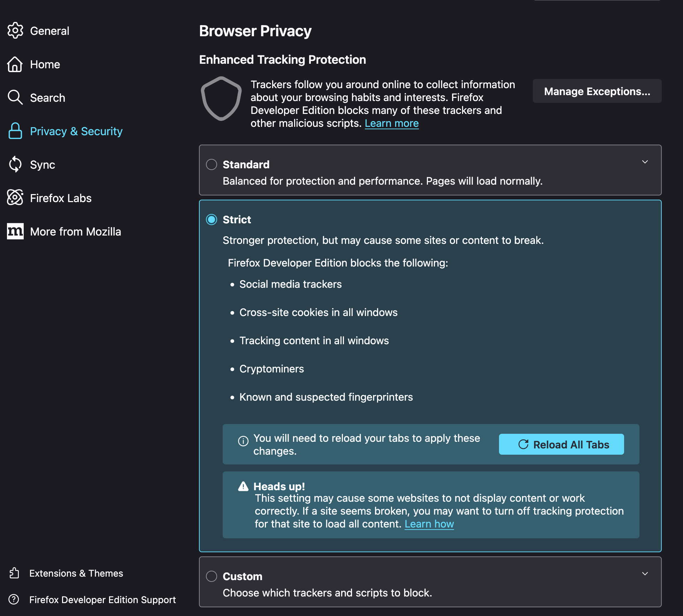Click the Firefox Support question mark icon

[14, 599]
